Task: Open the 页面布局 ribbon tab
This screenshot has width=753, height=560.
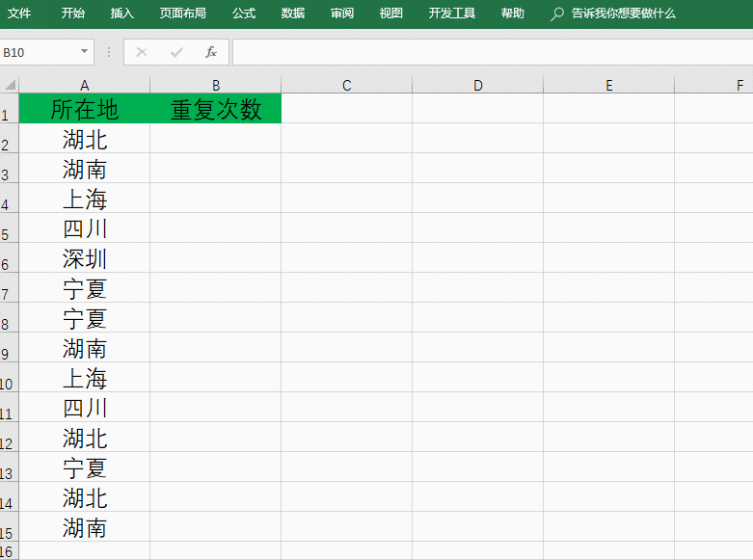Action: point(183,13)
